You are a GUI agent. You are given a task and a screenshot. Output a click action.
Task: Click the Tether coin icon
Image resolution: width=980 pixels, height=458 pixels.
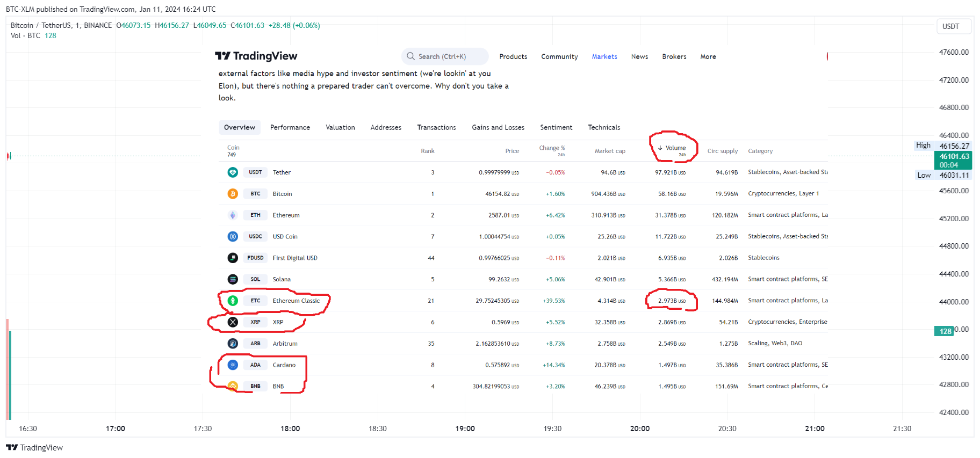[233, 172]
